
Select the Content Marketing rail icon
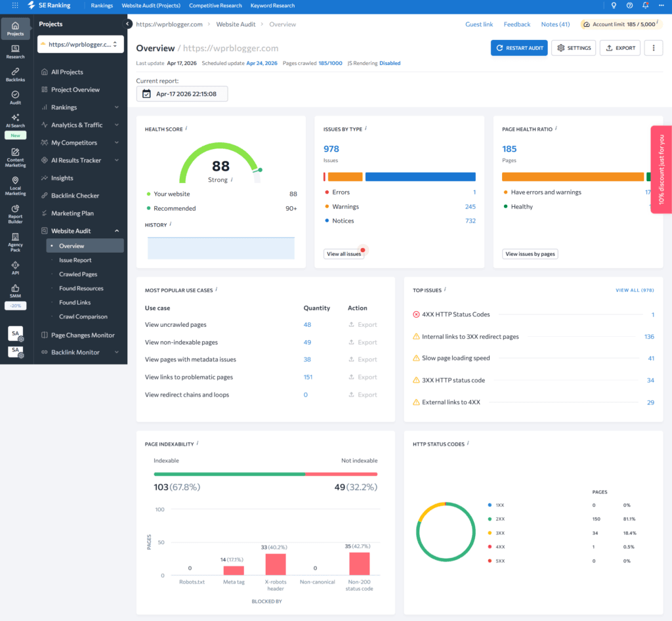[x=15, y=158]
